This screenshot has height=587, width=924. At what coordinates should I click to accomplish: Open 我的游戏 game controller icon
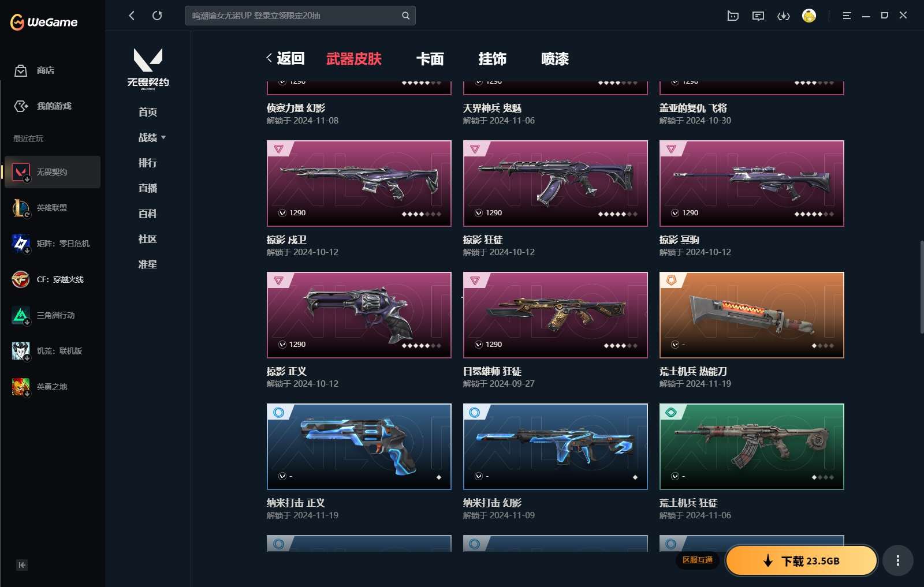21,106
